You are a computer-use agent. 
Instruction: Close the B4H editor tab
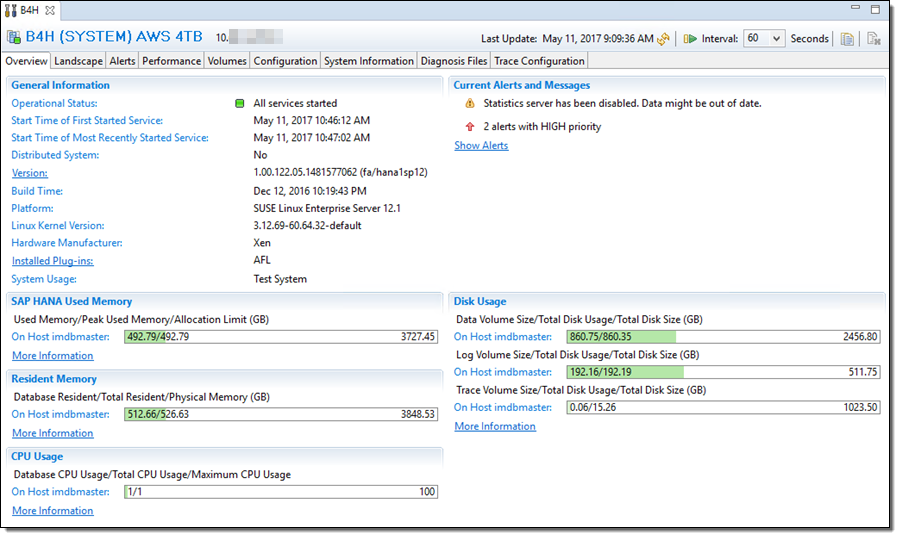tap(50, 9)
